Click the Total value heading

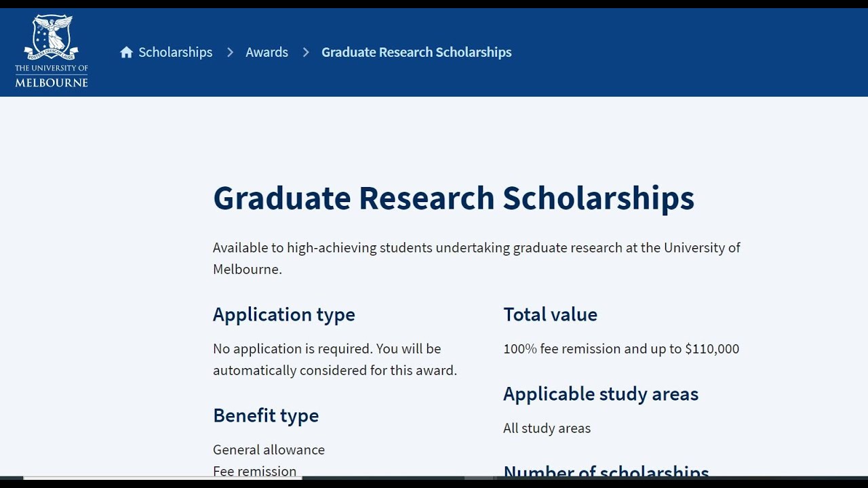(x=550, y=314)
